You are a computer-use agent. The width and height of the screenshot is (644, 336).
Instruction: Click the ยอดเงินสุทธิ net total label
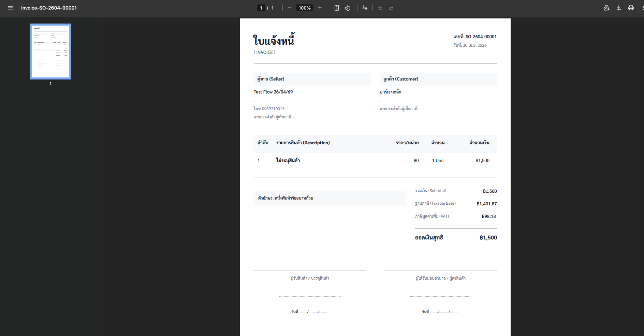point(429,238)
